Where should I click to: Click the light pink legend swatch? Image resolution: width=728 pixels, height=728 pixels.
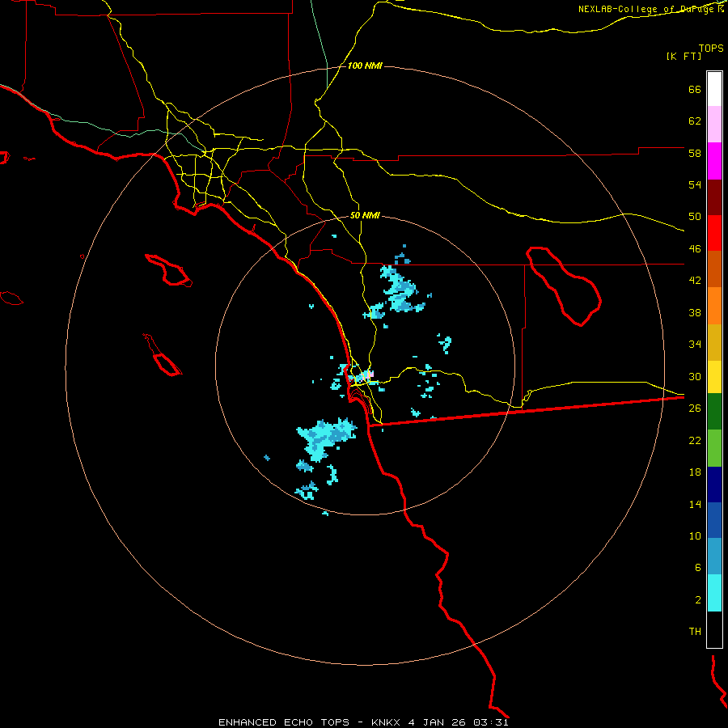click(714, 125)
